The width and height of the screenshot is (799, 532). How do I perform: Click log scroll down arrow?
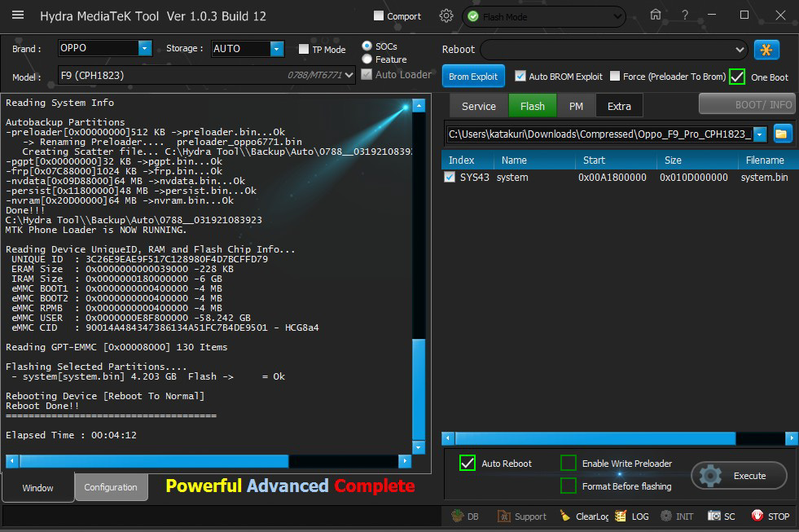point(419,447)
